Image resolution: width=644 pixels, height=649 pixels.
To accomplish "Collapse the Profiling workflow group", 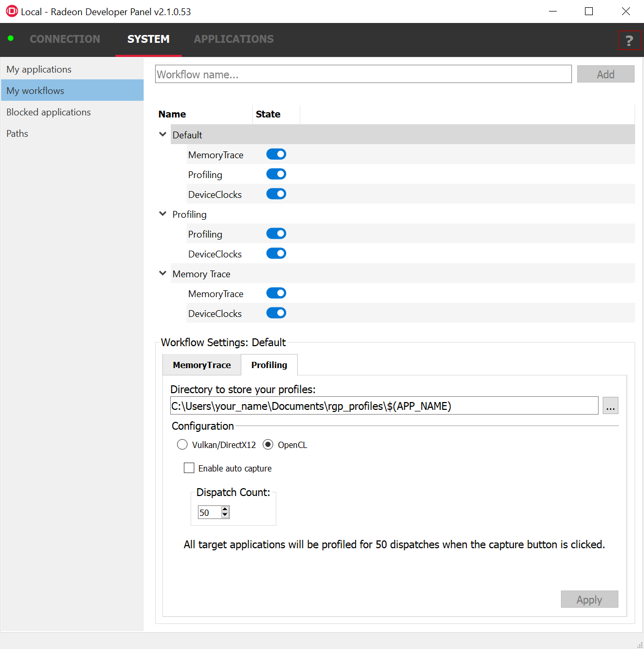I will (163, 214).
